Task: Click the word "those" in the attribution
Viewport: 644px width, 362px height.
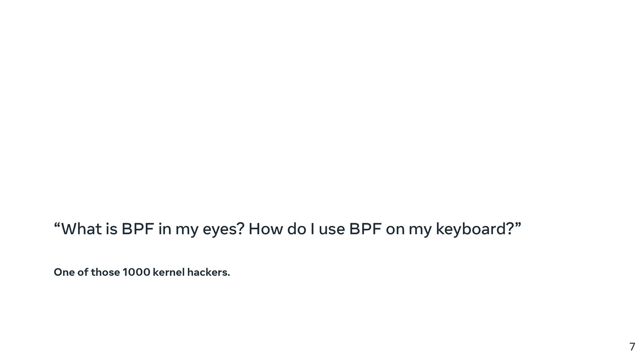Action: coord(105,272)
